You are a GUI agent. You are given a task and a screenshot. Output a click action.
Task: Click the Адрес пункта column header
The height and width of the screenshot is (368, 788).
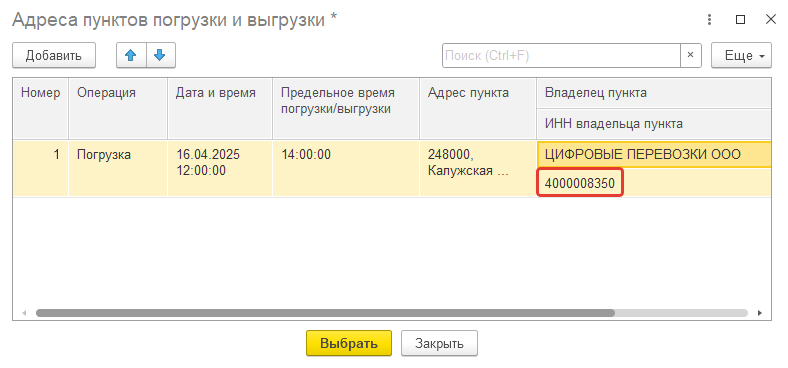point(478,108)
